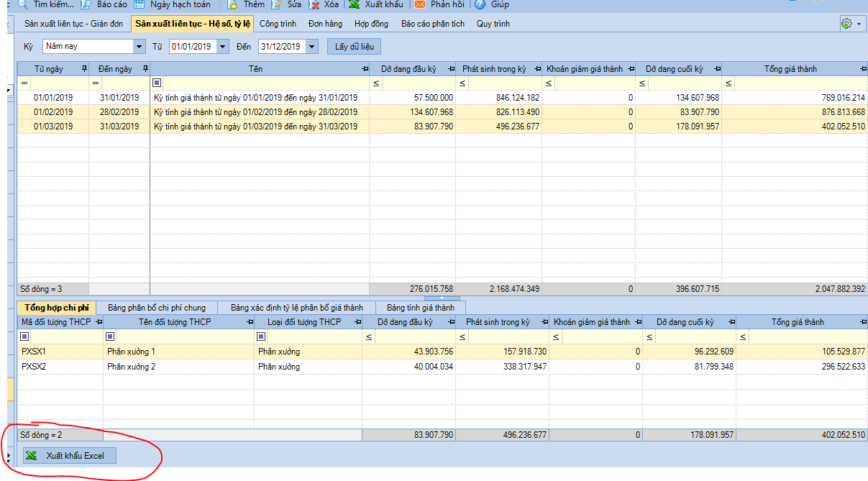Open the Giúp help toolbar item
This screenshot has width=868, height=481.
(492, 4)
